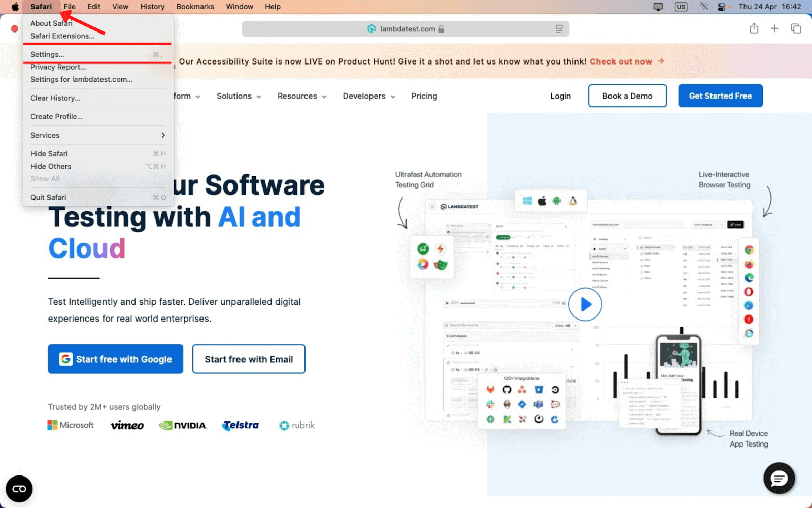Click the Apple logo in the OS row
The image size is (812, 508).
[542, 201]
